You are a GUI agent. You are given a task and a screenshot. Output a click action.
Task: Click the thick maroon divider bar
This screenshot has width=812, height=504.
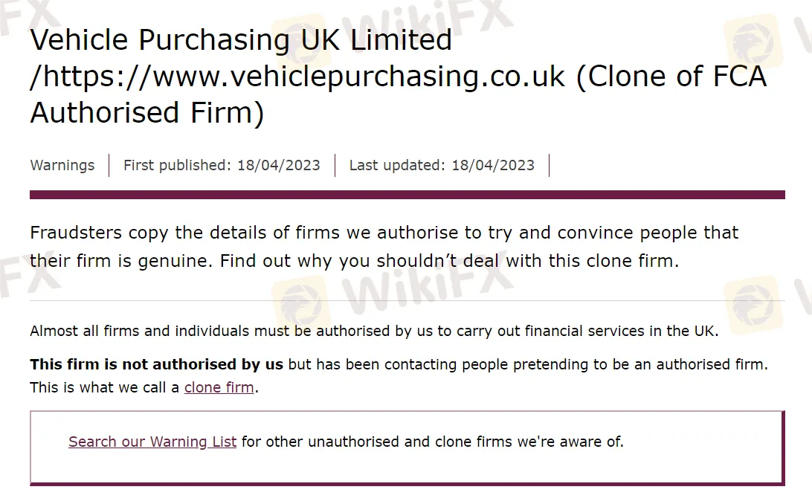(407, 195)
